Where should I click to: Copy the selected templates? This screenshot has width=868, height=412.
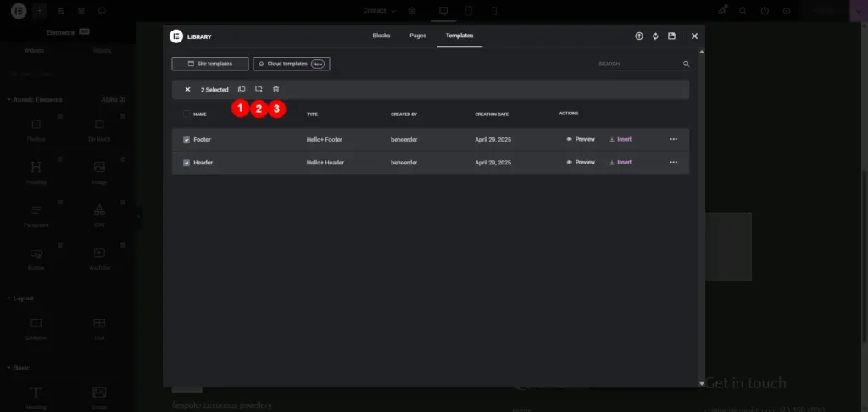[242, 89]
